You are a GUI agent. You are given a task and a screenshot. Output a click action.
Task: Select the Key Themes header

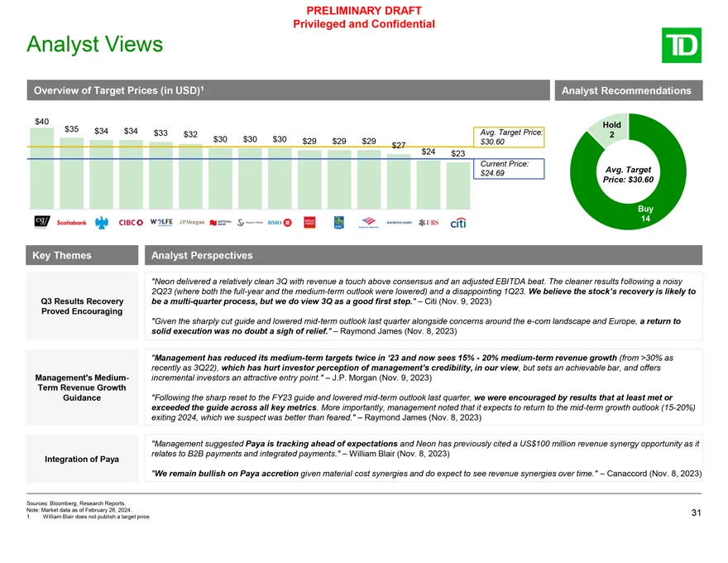82,255
